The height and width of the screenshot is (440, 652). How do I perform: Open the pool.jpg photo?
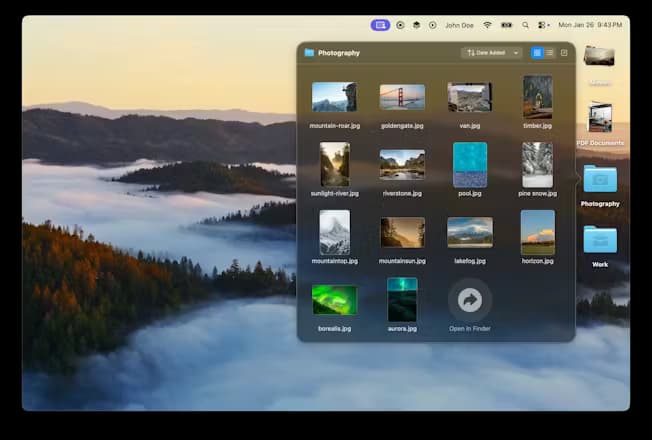470,164
